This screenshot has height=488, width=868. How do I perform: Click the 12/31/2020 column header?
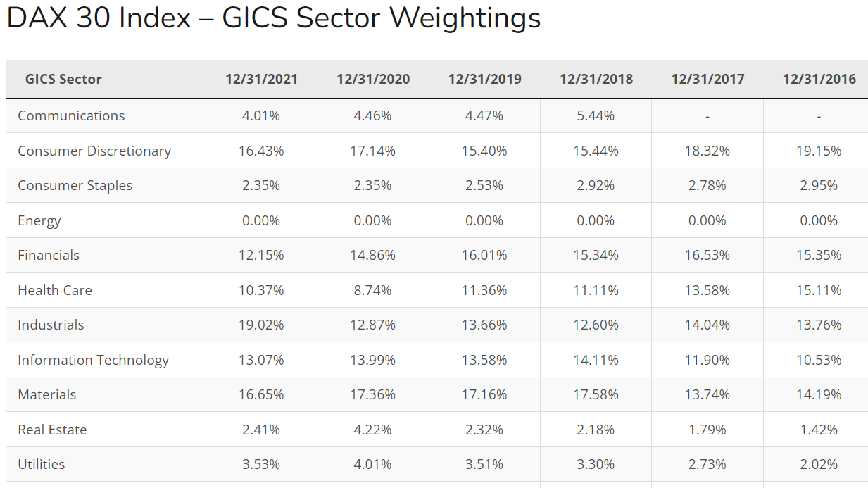click(373, 80)
